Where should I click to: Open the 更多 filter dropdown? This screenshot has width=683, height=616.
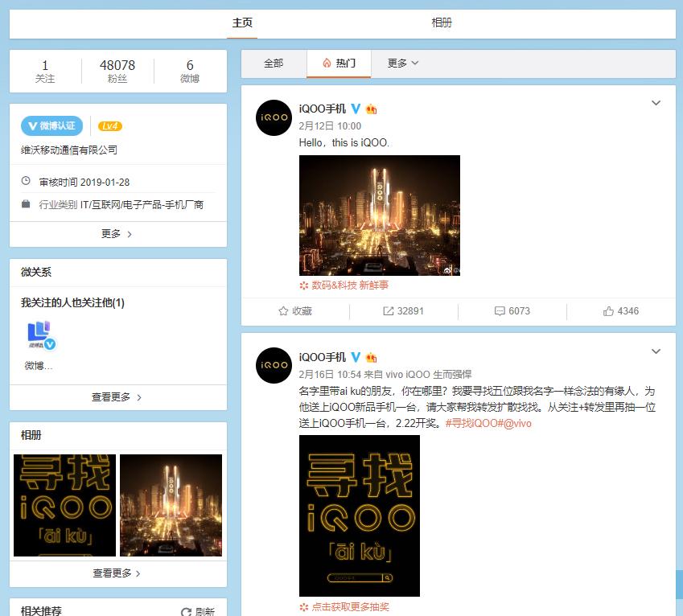[403, 64]
